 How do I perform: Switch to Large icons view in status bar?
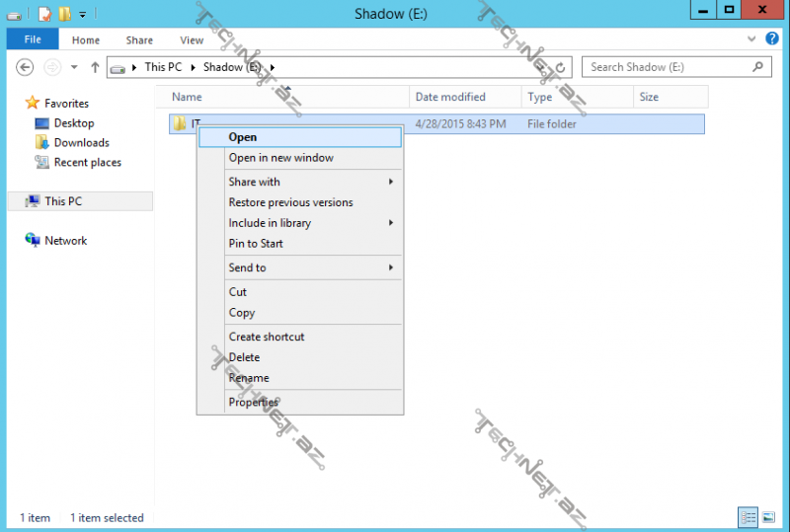pos(768,517)
